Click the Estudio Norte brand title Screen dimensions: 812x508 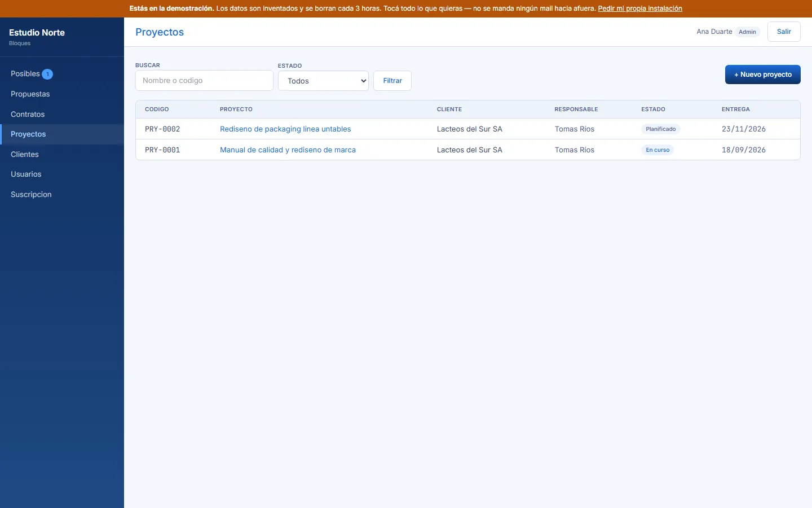(37, 33)
